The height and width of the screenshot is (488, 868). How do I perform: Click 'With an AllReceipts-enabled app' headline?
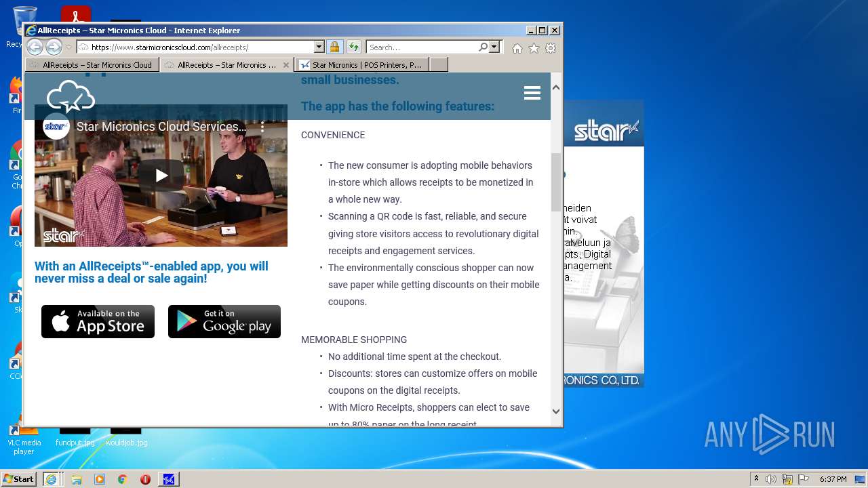pyautogui.click(x=151, y=272)
